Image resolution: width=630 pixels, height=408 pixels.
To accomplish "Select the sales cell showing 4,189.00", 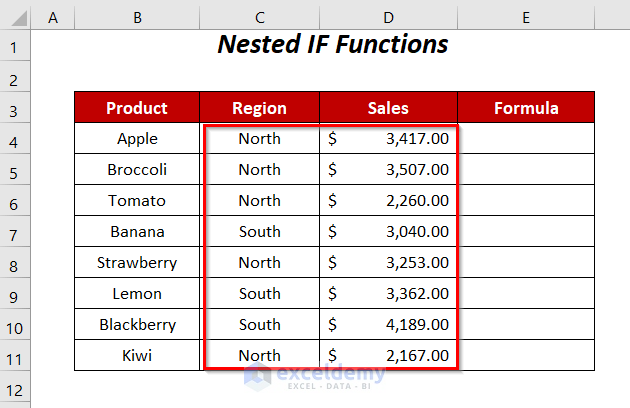I will click(x=388, y=325).
